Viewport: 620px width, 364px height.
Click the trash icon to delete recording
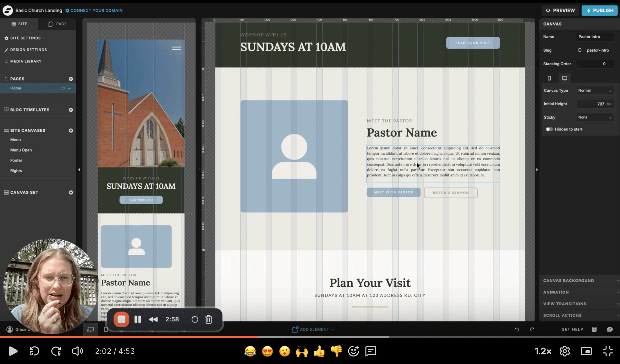coord(208,319)
